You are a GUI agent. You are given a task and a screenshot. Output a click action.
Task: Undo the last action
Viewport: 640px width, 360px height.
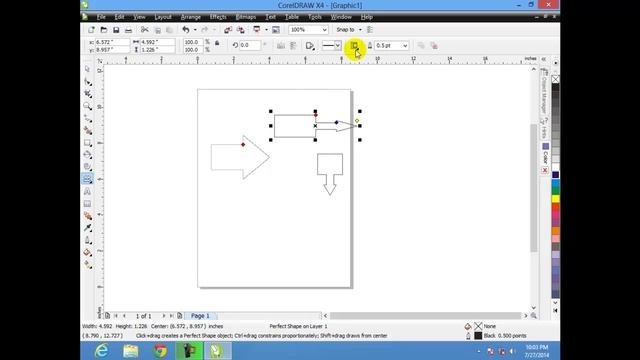click(186, 30)
